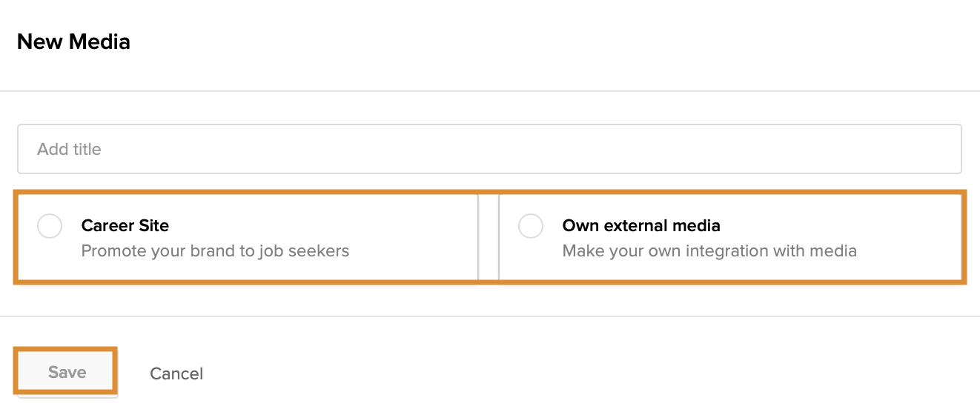The width and height of the screenshot is (980, 412).
Task: Focus the title field placeholder text
Action: pos(69,149)
